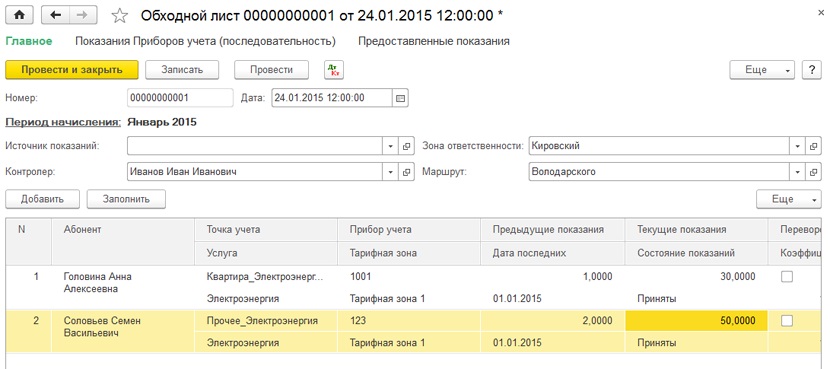Image resolution: width=830 pixels, height=369 pixels.
Task: Click the Заполнить button
Action: (127, 199)
